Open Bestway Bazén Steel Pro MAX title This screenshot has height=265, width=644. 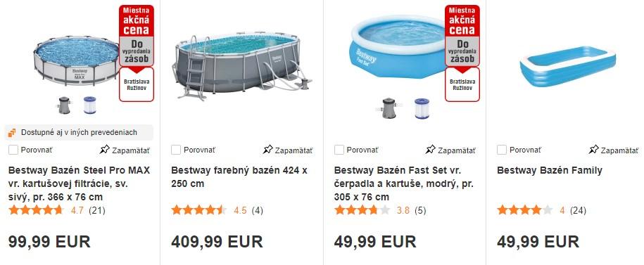tap(80, 183)
